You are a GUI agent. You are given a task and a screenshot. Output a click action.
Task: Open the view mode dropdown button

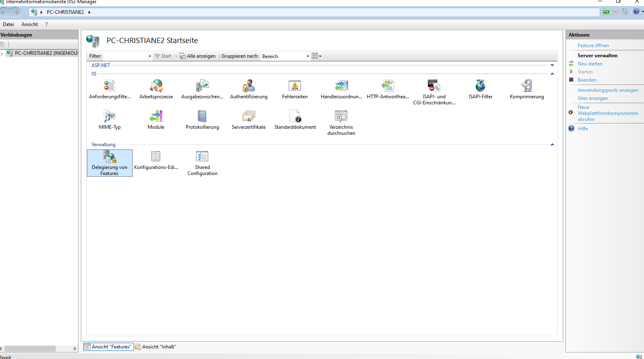point(316,56)
